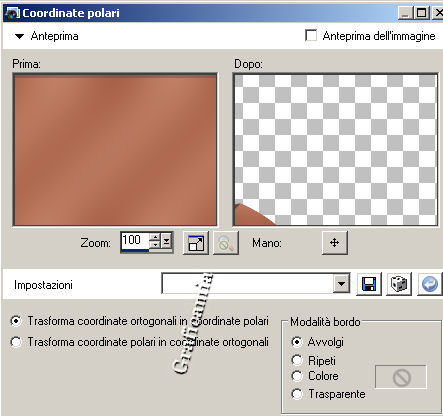Randomize parameters with the dice icon

tap(399, 284)
